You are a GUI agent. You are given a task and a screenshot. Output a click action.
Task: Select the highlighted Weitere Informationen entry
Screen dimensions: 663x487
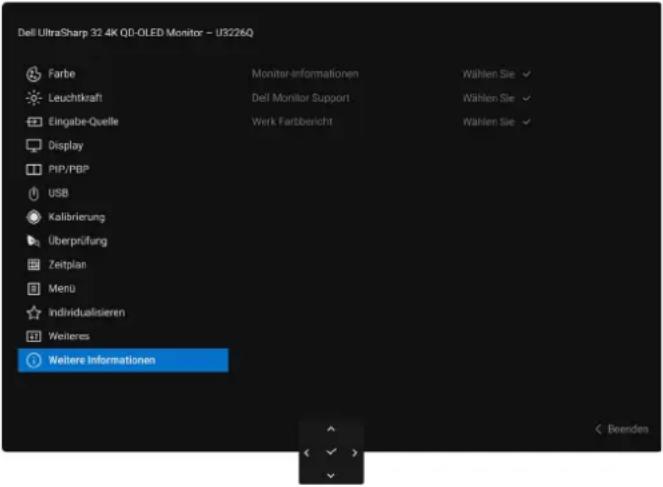(123, 360)
